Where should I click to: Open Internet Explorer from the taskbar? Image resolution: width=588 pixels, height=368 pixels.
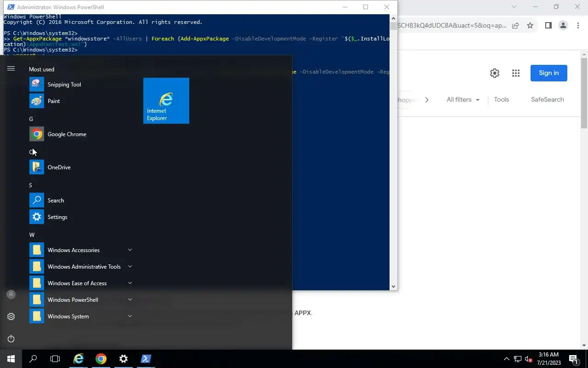pos(79,359)
